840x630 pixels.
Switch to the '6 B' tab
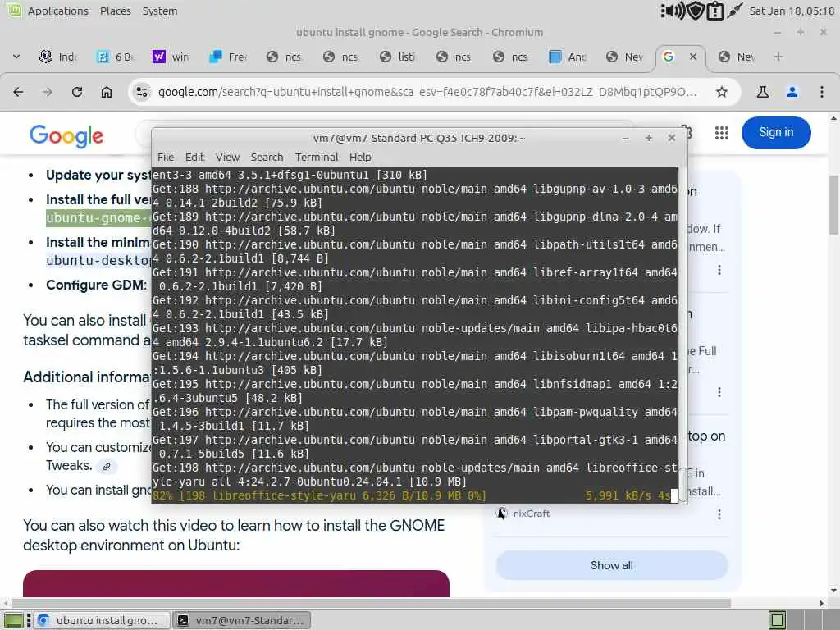[115, 57]
